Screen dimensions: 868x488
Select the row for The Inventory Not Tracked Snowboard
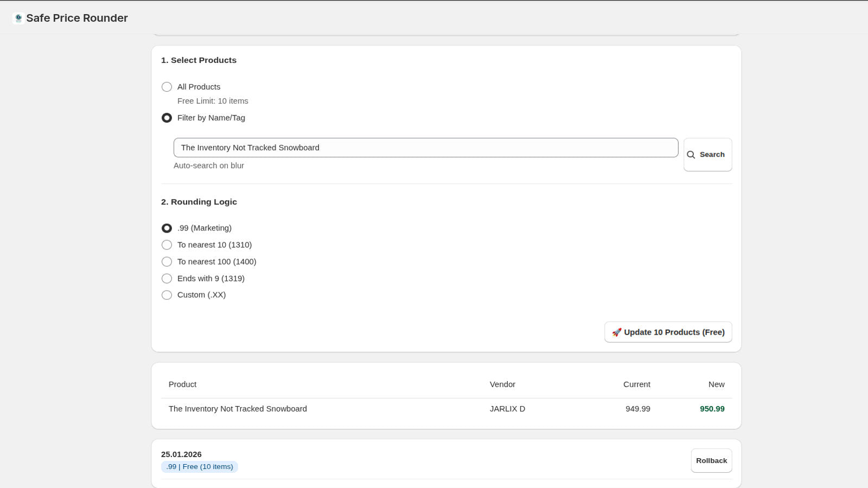[237, 409]
